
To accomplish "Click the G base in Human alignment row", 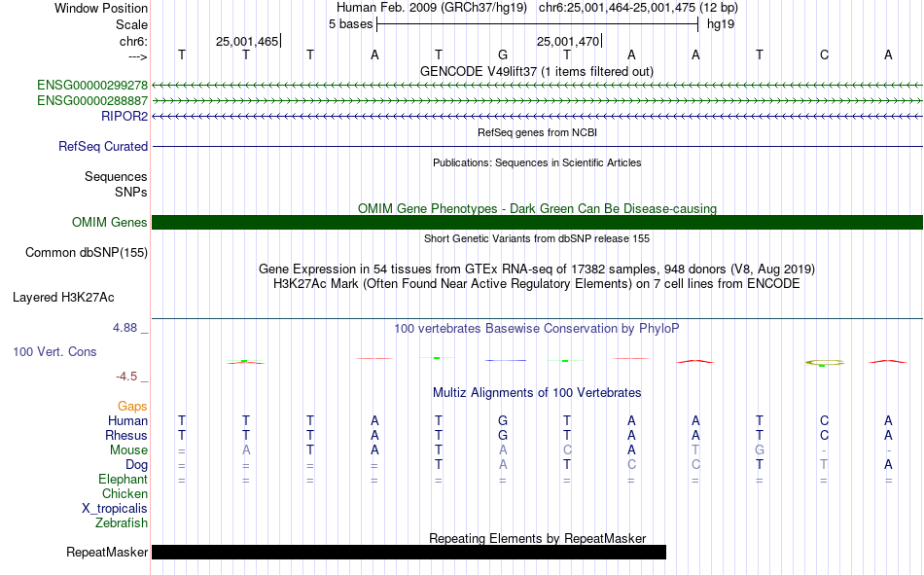I will [x=503, y=420].
